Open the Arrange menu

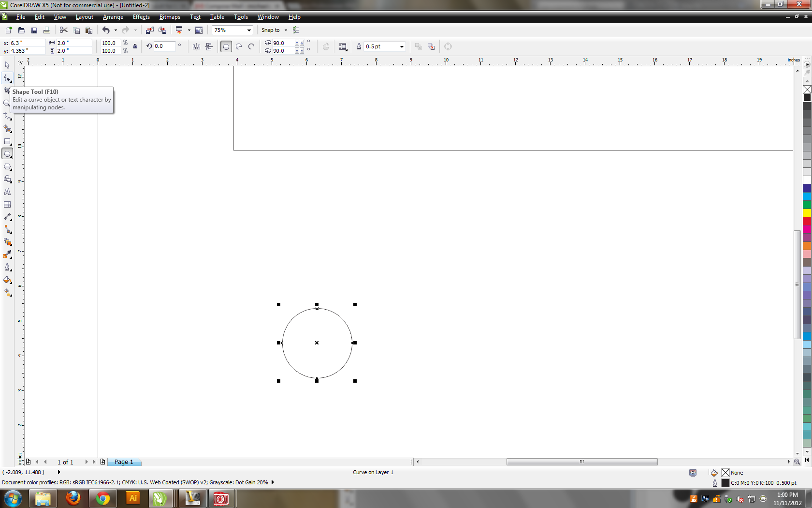coord(113,17)
